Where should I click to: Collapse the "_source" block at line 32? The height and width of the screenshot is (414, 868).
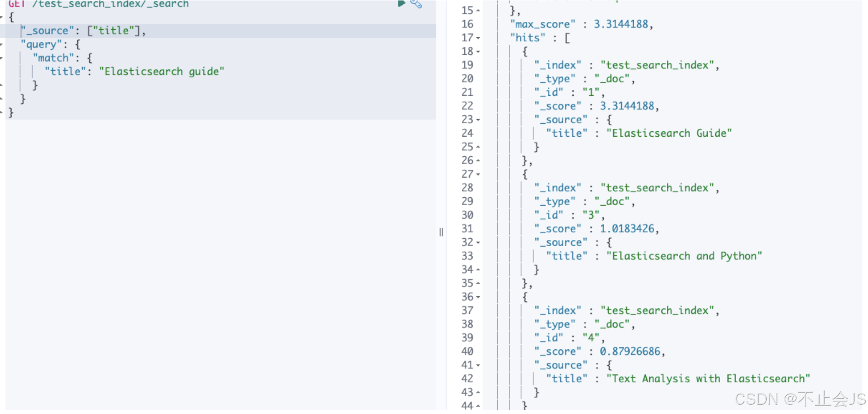[478, 243]
